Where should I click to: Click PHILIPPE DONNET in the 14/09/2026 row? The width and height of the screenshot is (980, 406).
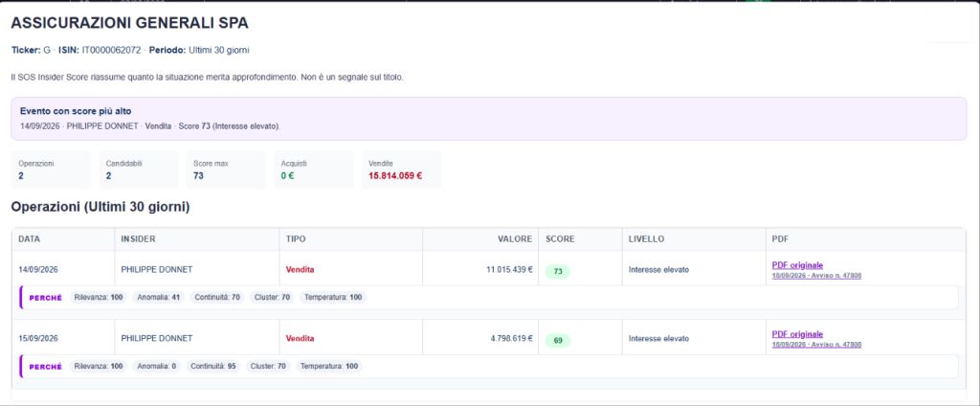tap(157, 270)
